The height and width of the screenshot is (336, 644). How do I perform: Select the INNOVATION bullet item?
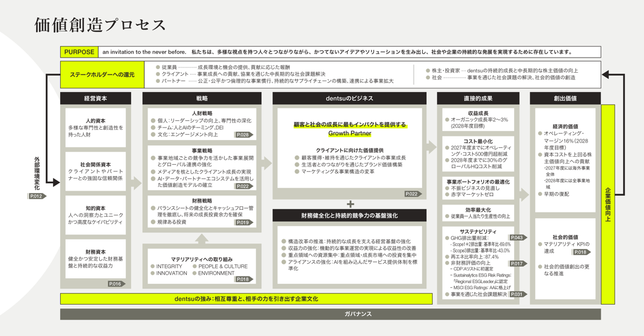[x=169, y=273]
